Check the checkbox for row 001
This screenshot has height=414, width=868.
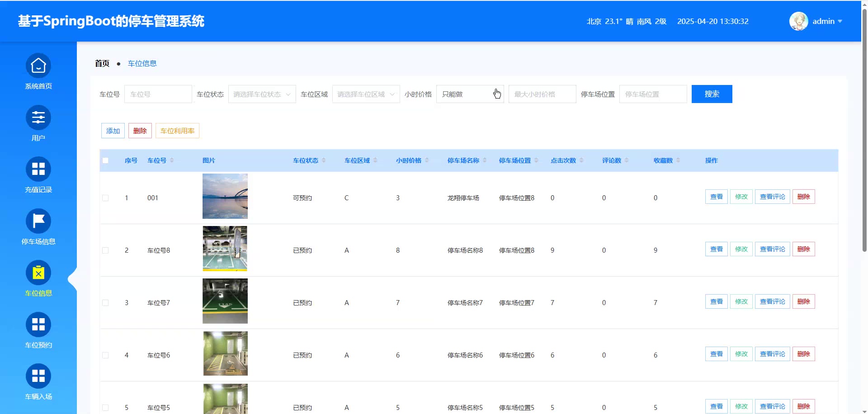(105, 198)
